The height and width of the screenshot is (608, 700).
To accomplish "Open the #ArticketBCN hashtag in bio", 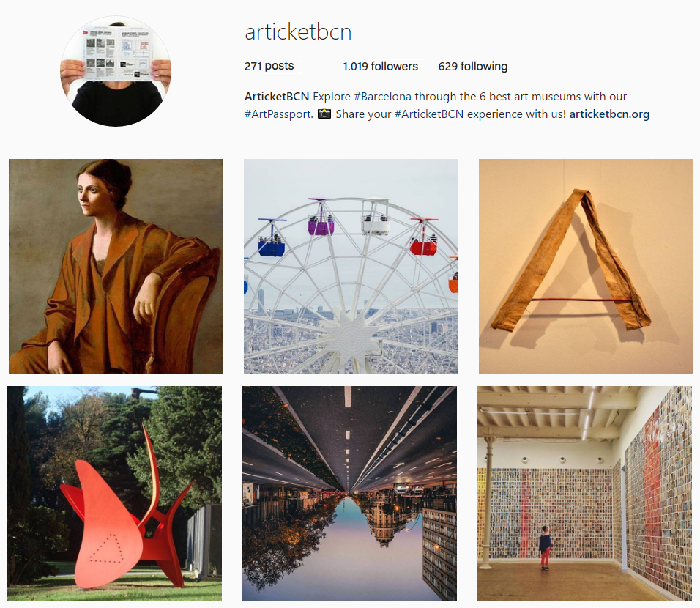I will pos(429,114).
